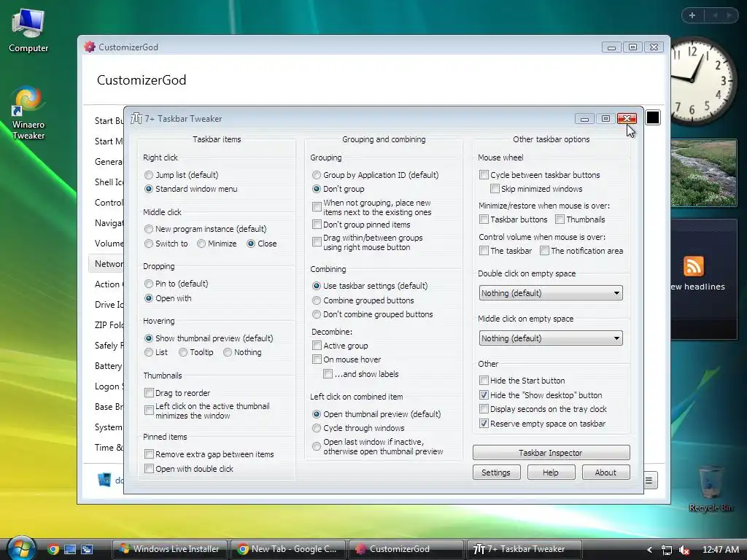Click the Switch between windows quick launch icon
The image size is (747, 560).
pyautogui.click(x=87, y=549)
